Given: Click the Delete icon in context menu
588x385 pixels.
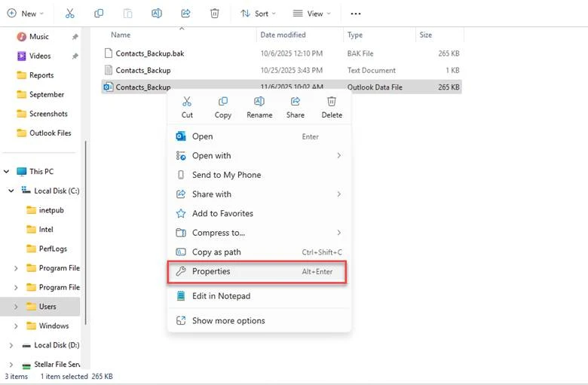Looking at the screenshot, I should pos(332,102).
